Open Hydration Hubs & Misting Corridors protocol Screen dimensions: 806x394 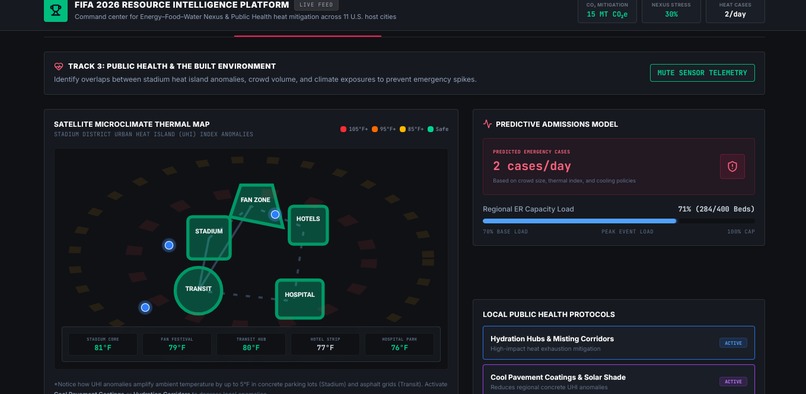pos(618,343)
